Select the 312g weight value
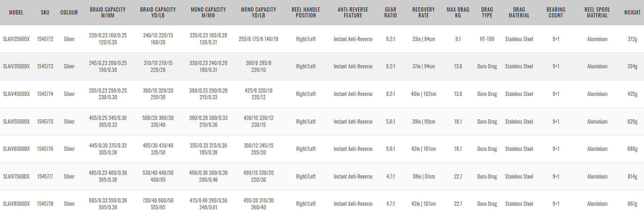The height and width of the screenshot is (220, 644). point(632,39)
